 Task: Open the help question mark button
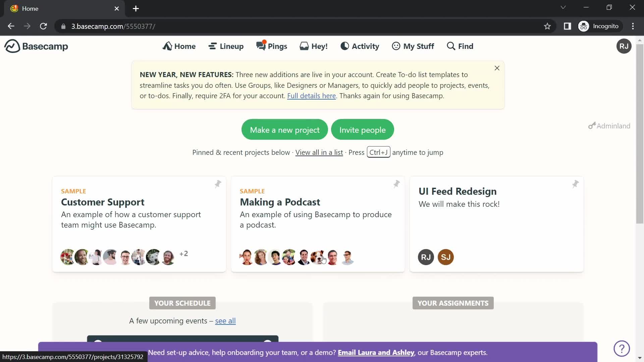coord(622,349)
